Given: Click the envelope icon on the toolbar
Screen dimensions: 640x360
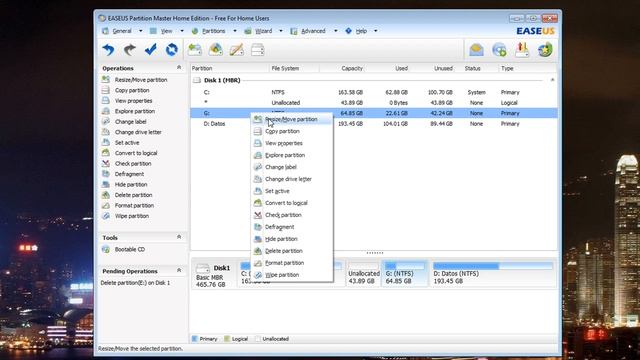Looking at the screenshot, I should [x=476, y=50].
